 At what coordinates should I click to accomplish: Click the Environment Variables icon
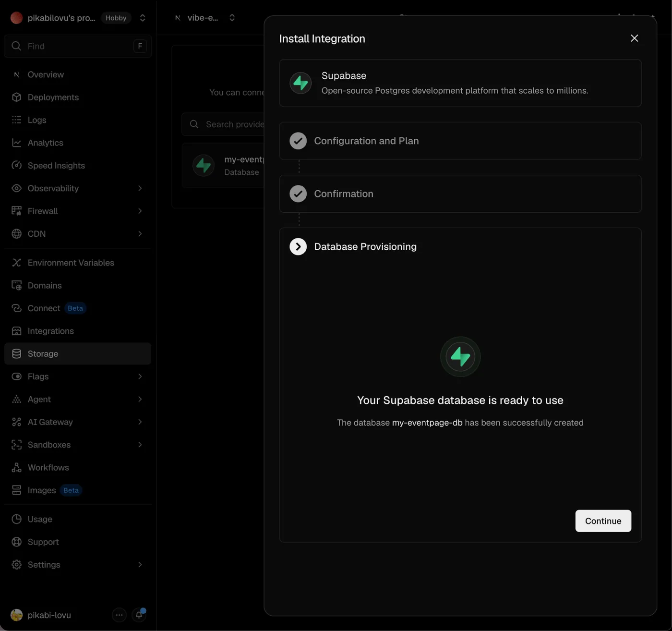point(17,262)
